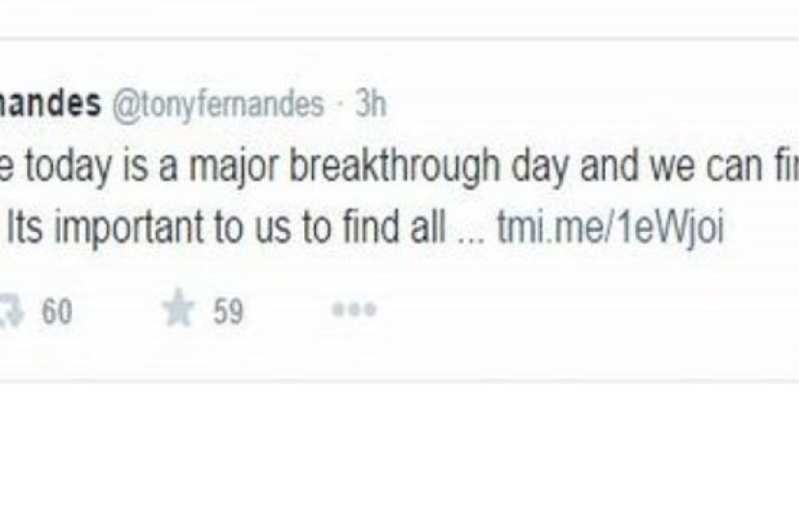799x532 pixels.
Task: Favorite the tweet with the star icon
Action: pyautogui.click(x=178, y=311)
